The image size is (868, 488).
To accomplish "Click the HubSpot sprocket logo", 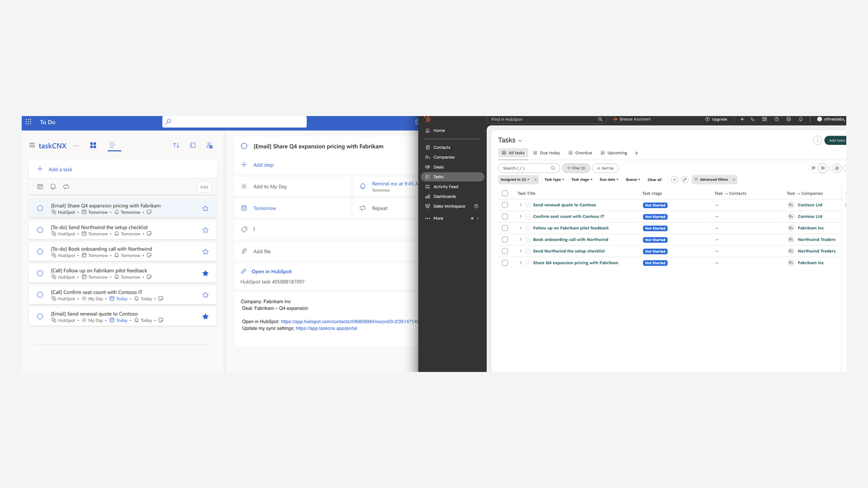I will point(427,119).
